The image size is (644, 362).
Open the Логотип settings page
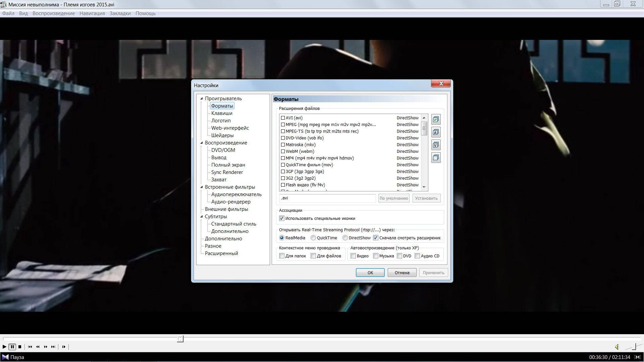221,121
